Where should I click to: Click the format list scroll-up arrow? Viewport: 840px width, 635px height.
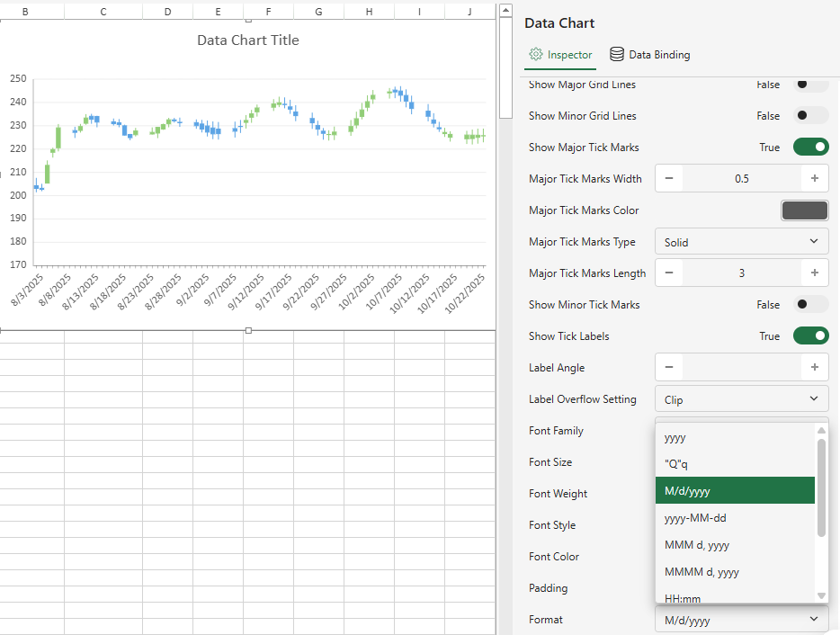point(821,430)
